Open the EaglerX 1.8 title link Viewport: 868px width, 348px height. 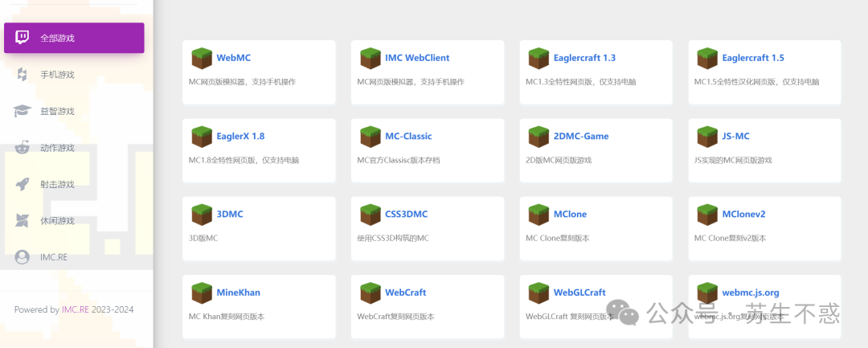click(x=240, y=136)
